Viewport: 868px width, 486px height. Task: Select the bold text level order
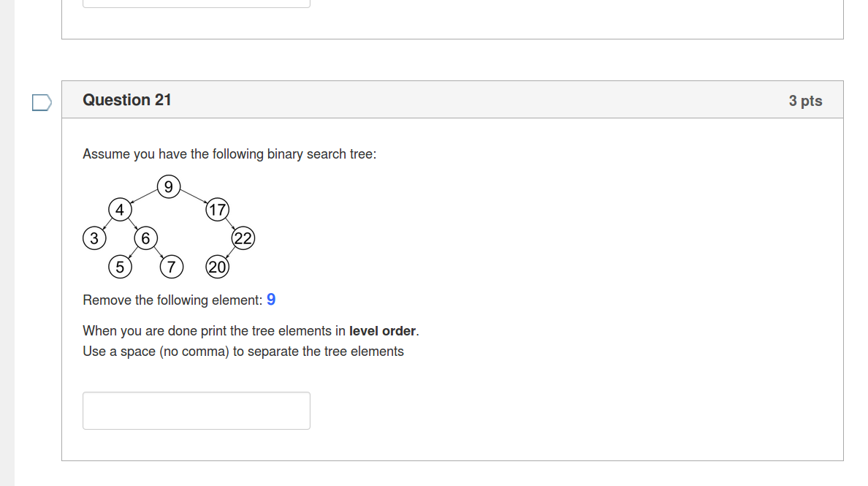tap(381, 330)
